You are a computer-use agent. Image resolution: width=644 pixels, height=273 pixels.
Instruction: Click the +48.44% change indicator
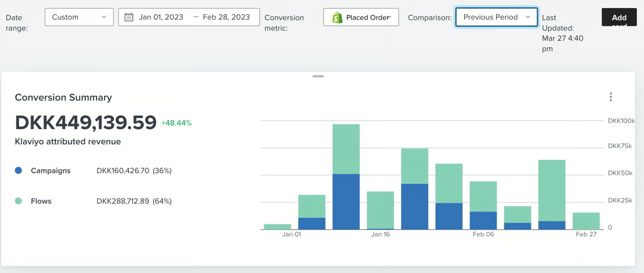click(176, 123)
